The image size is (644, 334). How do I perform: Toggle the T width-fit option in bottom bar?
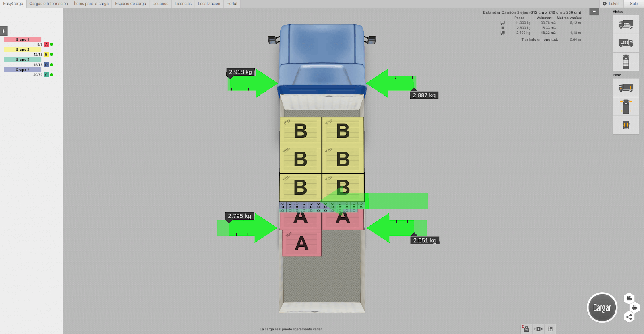click(538, 329)
